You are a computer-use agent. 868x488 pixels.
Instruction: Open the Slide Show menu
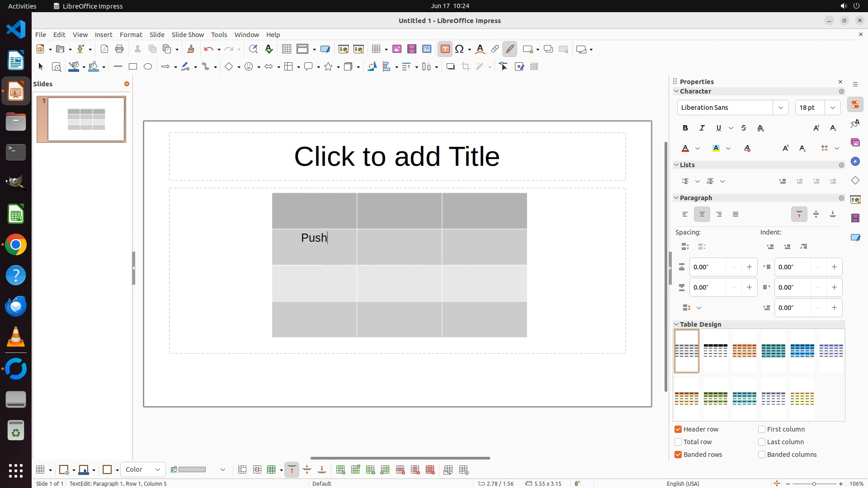pyautogui.click(x=188, y=35)
